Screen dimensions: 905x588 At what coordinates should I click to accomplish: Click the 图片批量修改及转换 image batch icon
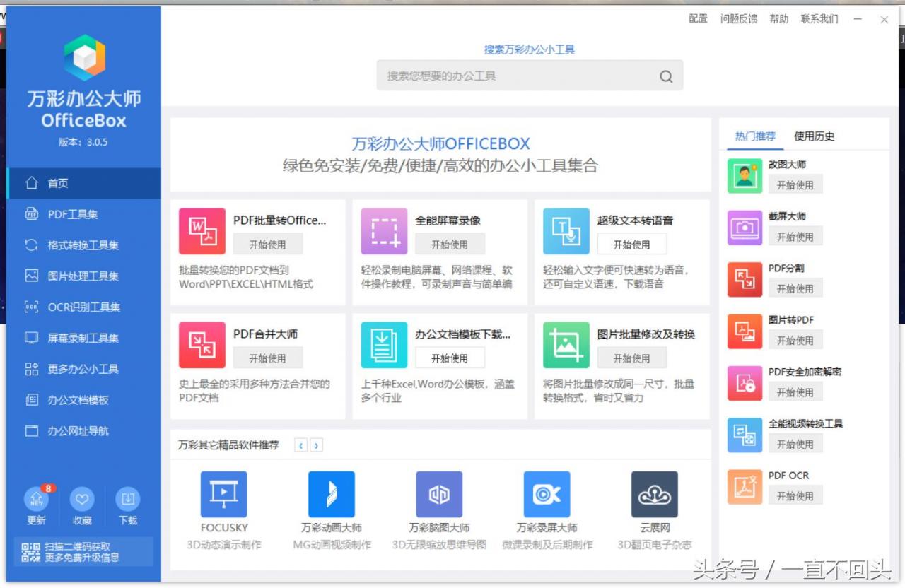(x=564, y=345)
